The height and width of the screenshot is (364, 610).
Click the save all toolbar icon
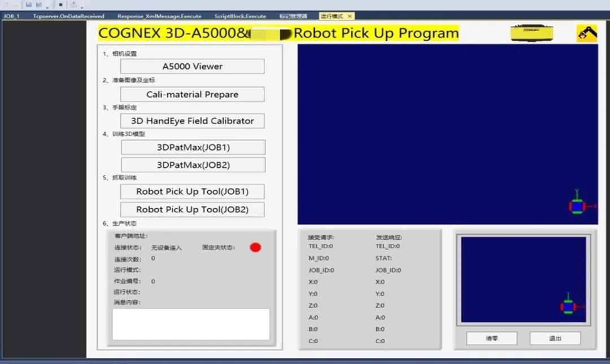pos(39,5)
